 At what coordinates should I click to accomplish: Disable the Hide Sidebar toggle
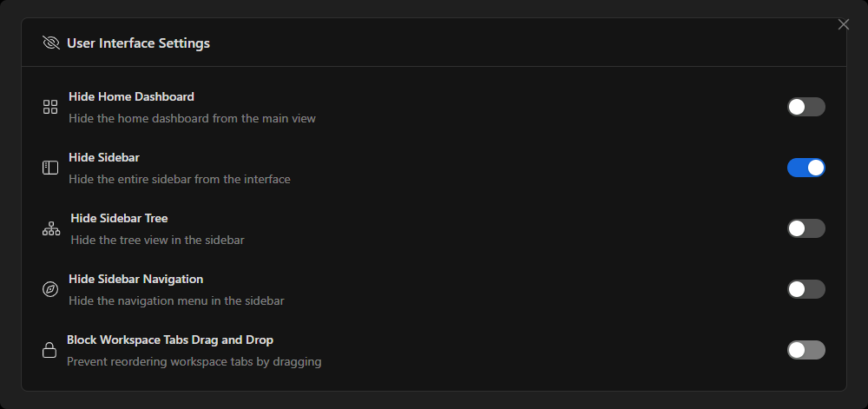click(806, 168)
